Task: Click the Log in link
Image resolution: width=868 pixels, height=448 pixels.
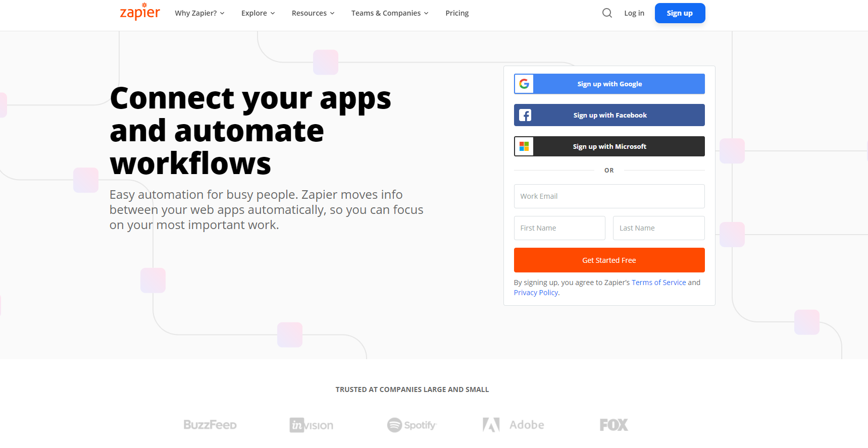Action: [x=634, y=13]
